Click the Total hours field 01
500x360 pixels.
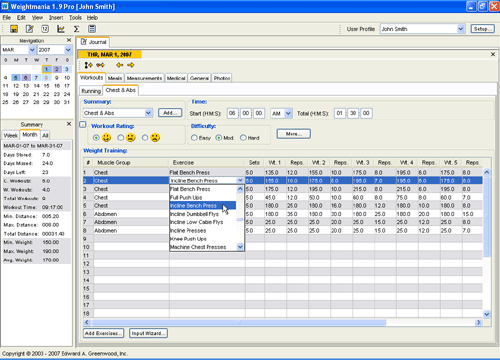coord(339,113)
